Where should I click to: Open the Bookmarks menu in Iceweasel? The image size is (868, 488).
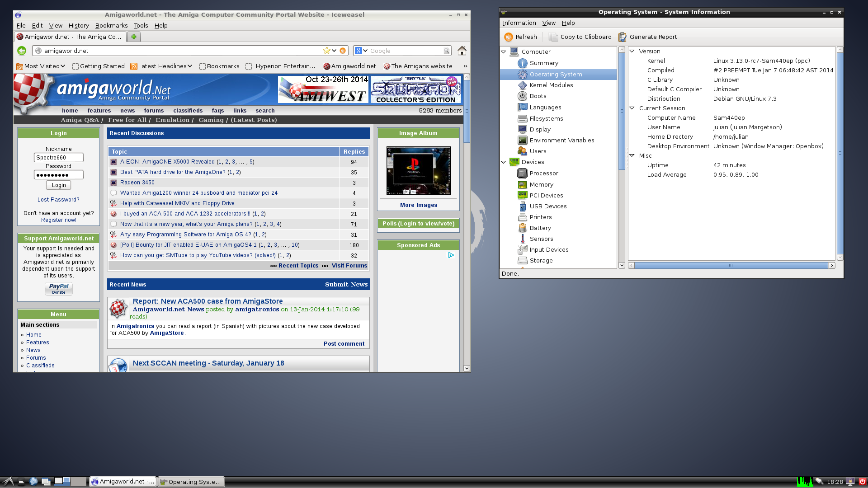[111, 25]
